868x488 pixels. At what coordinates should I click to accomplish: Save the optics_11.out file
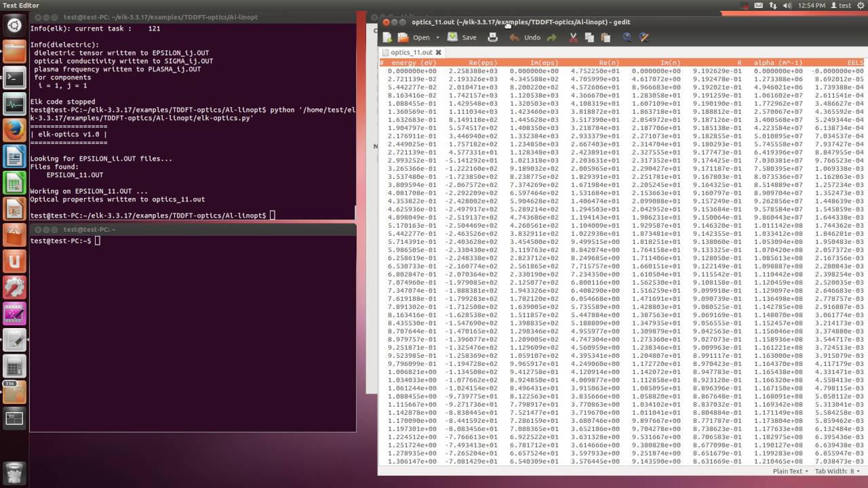tap(462, 37)
